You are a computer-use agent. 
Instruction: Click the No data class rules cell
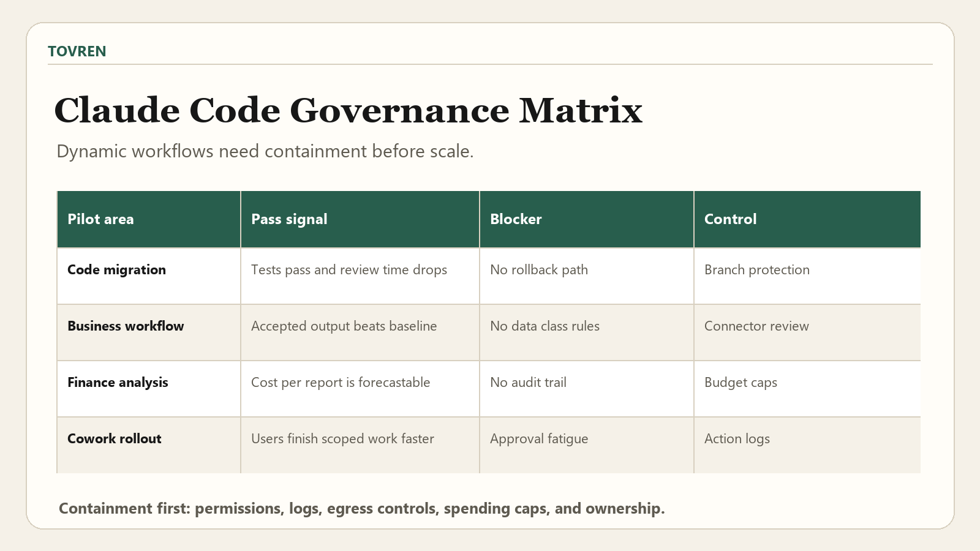pos(587,332)
